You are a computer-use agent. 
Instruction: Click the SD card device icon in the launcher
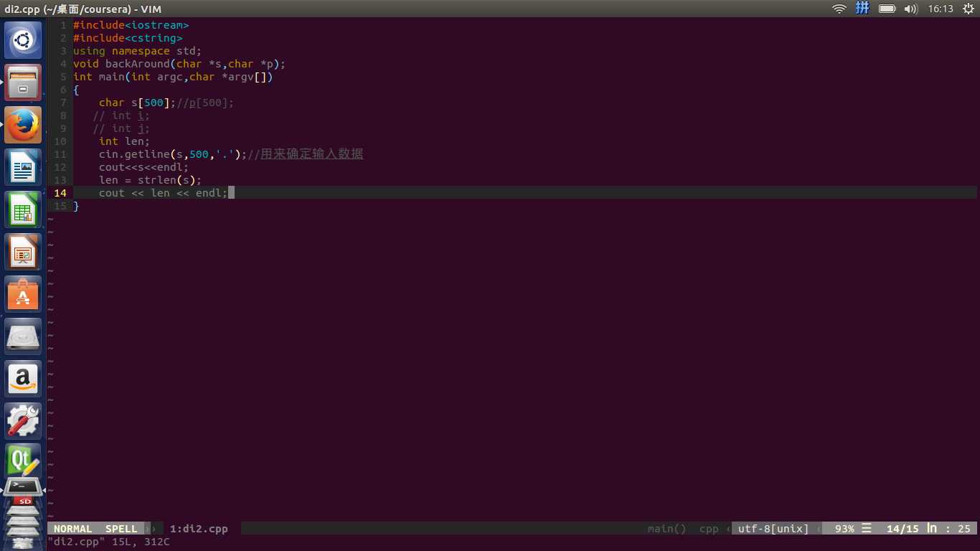point(24,501)
